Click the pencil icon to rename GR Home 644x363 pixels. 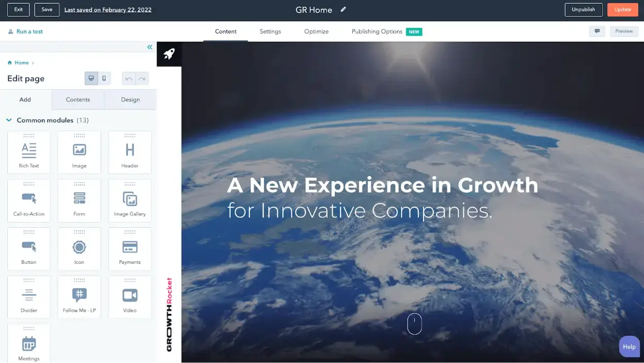tap(343, 9)
